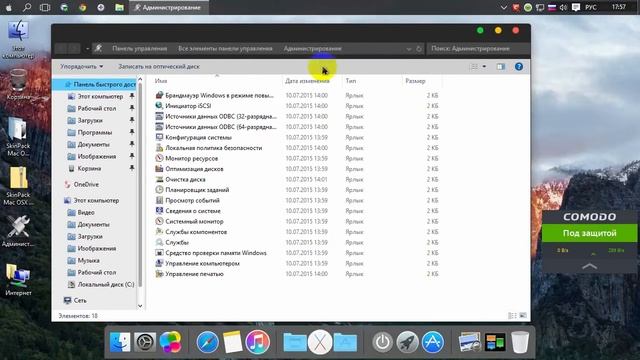Unpin Рабочий стол from quick access
640x360 pixels.
(x=132, y=108)
